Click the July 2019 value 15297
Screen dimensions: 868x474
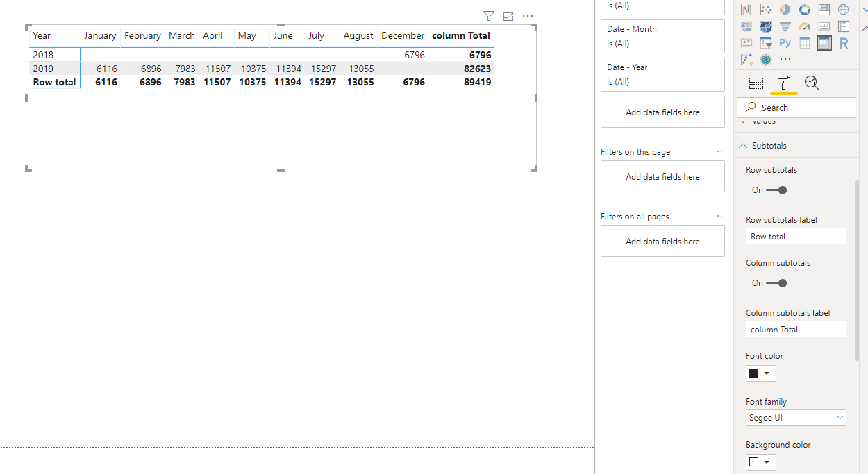[324, 69]
